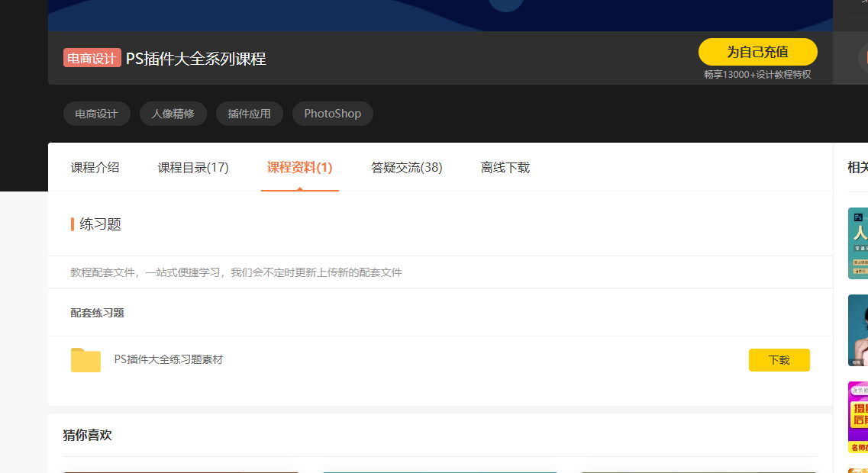Open the 课程目录(17) tab

(x=192, y=167)
